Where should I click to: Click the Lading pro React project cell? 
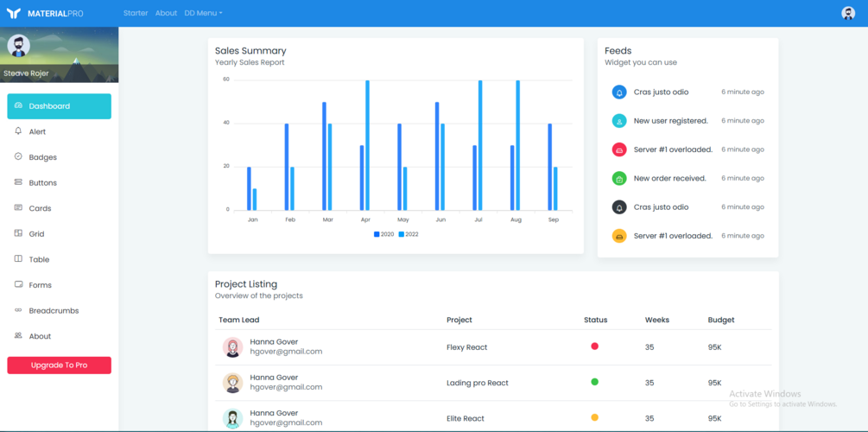coord(477,383)
